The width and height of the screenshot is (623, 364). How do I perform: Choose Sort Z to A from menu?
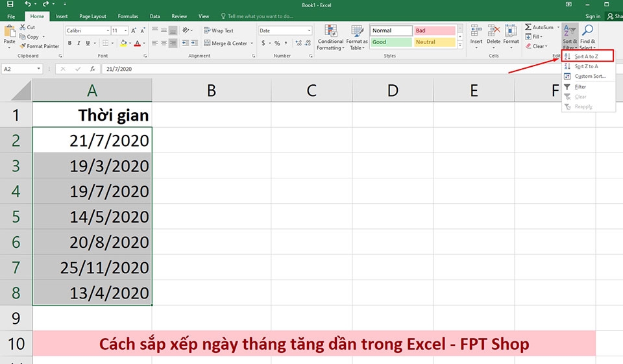588,66
